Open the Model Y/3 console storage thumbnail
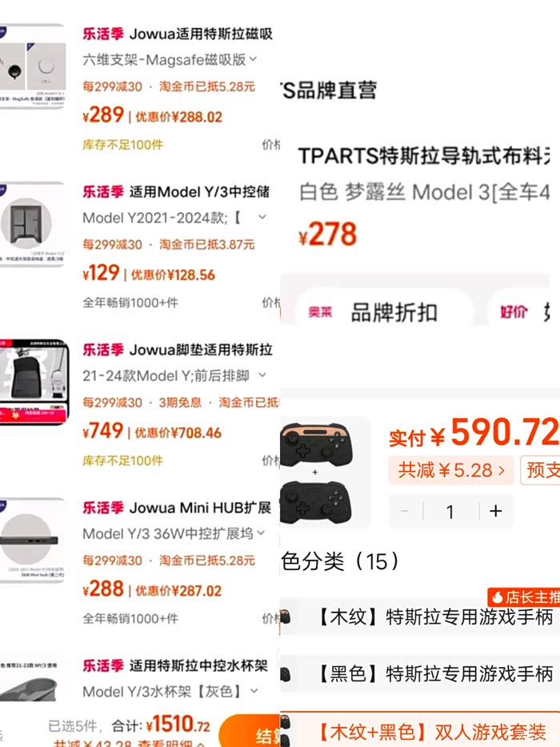This screenshot has width=560, height=747. pos(32,224)
